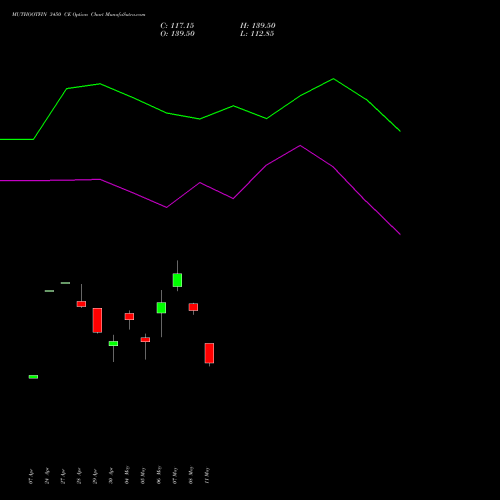The image size is (500, 500).
Task: Click the 11 May date label
Action: point(207,475)
